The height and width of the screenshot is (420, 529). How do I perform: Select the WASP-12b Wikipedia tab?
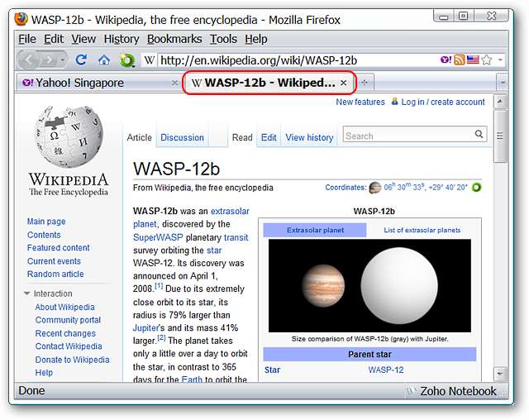coord(269,83)
